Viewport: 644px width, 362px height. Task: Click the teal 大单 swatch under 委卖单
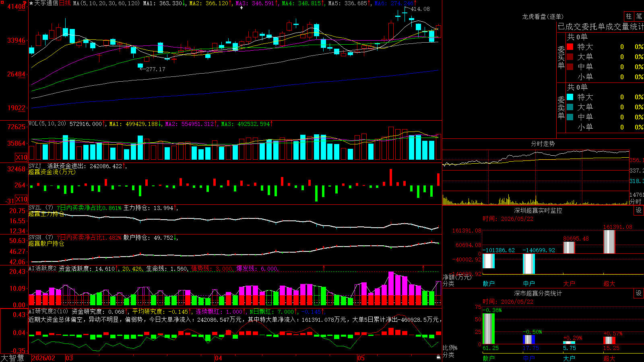coord(570,107)
